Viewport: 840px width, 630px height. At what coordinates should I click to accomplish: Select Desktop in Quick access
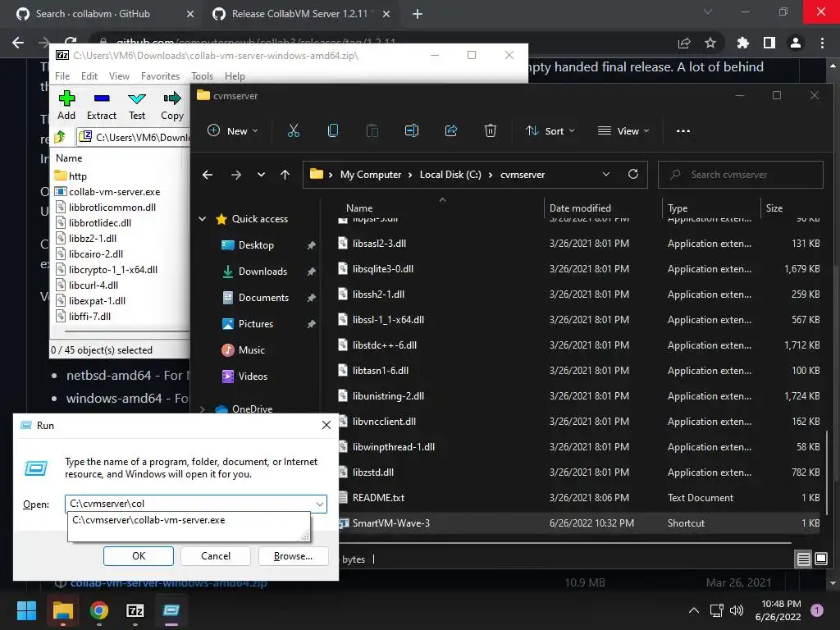[256, 244]
